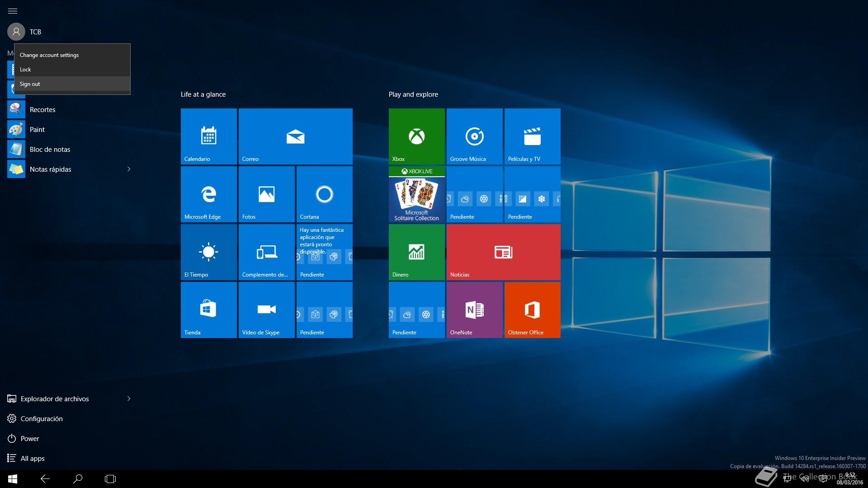Open the Cortana tile
868x488 pixels.
325,194
